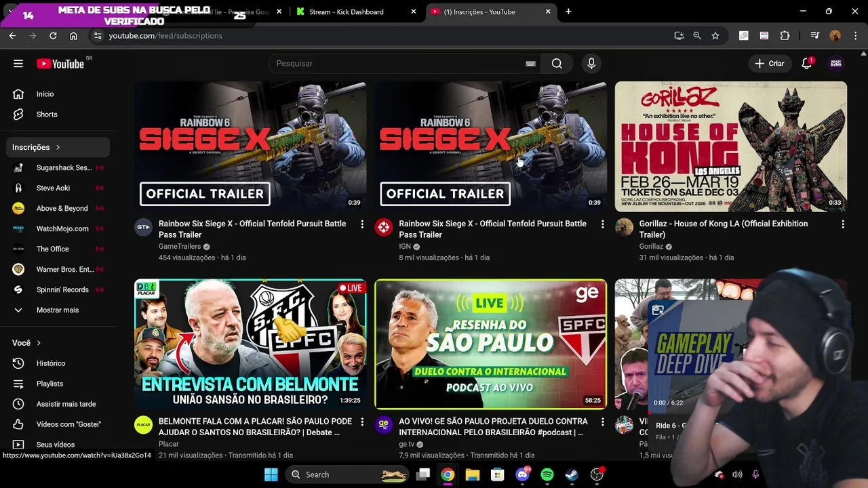Open Vídeos com "Gostei" in the sidebar

pos(58,424)
